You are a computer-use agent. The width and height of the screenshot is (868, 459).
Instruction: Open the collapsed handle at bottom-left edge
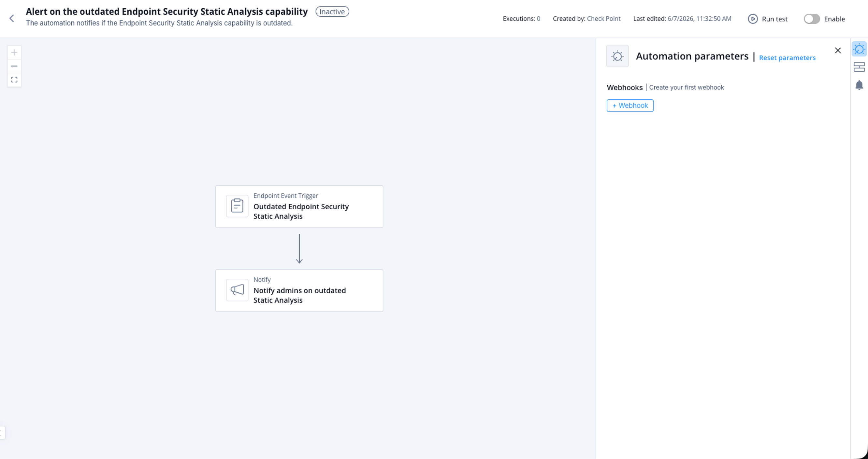(2, 433)
